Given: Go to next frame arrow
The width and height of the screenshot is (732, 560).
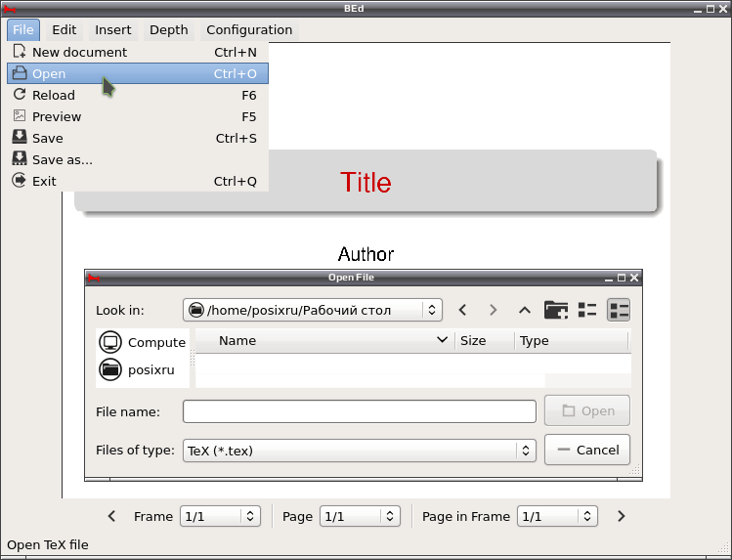Looking at the screenshot, I should click(621, 516).
